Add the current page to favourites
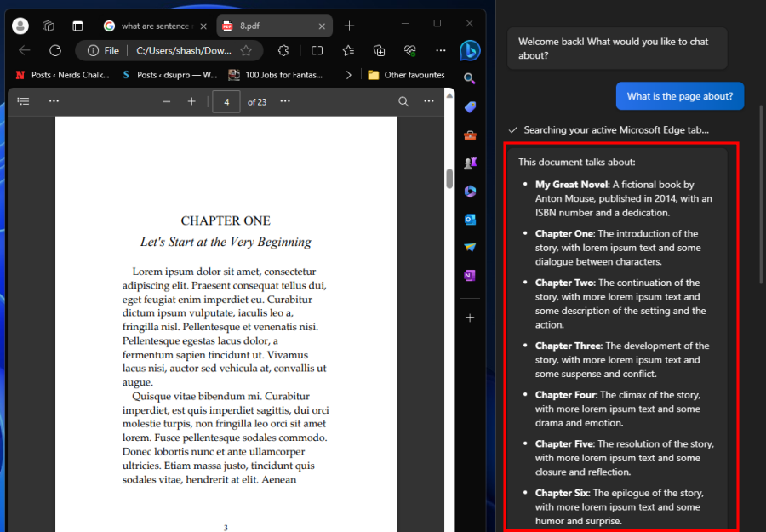 pyautogui.click(x=248, y=50)
